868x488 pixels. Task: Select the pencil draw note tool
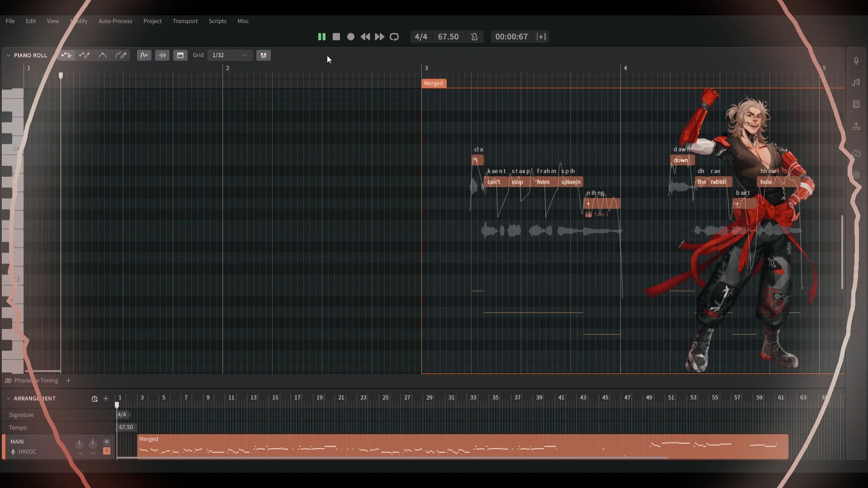[x=85, y=55]
